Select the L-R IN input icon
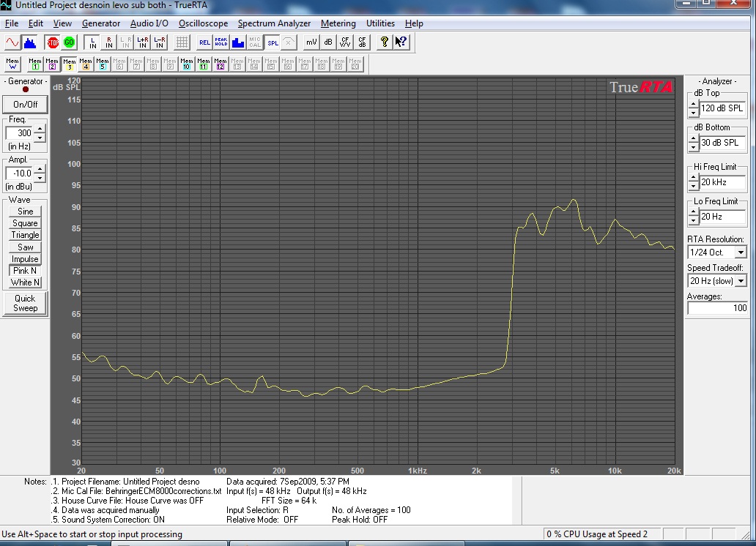This screenshot has width=756, height=546. pos(160,42)
